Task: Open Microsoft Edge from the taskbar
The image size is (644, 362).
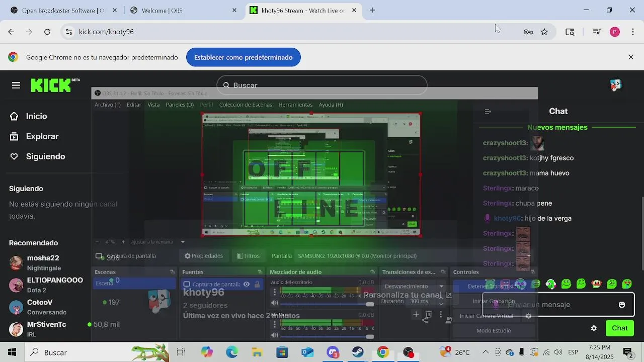Action: [232, 352]
